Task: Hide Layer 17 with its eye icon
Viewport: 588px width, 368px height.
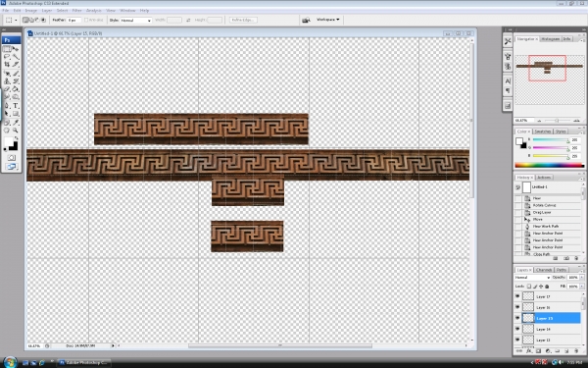Action: click(517, 296)
